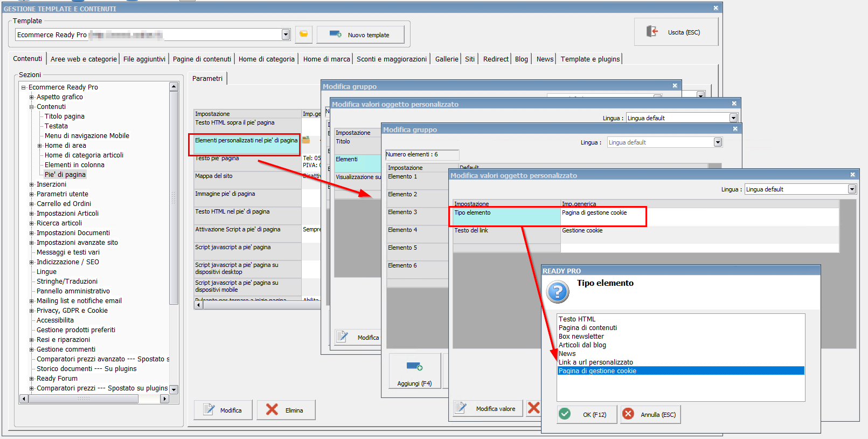The height and width of the screenshot is (439, 868).
Task: Click the yellow folder icon beside the template dropdown
Action: point(303,35)
